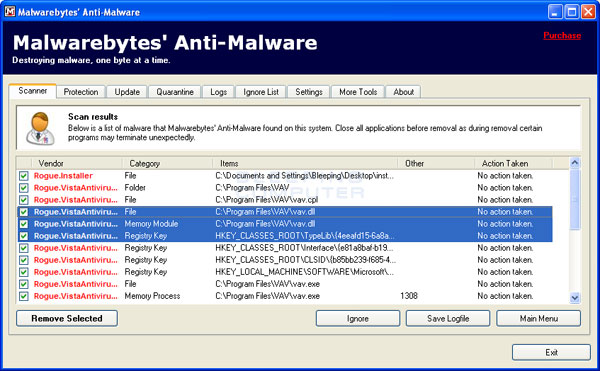Open the Settings tab
Viewport: 600px width, 371px height.
(x=309, y=92)
